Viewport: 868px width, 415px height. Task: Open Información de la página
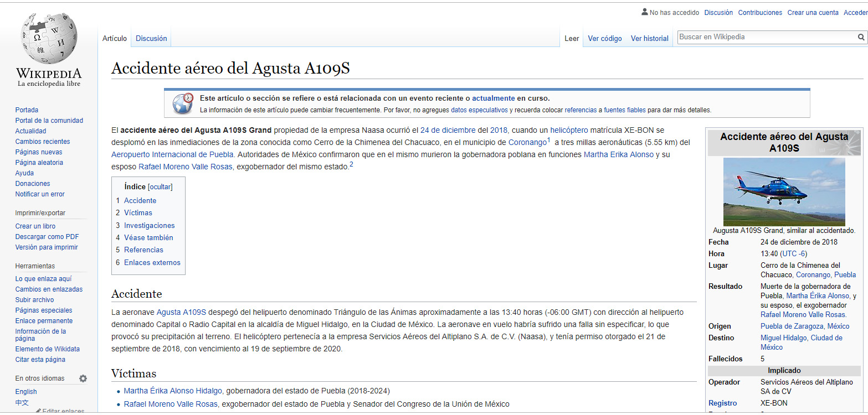[x=40, y=335]
